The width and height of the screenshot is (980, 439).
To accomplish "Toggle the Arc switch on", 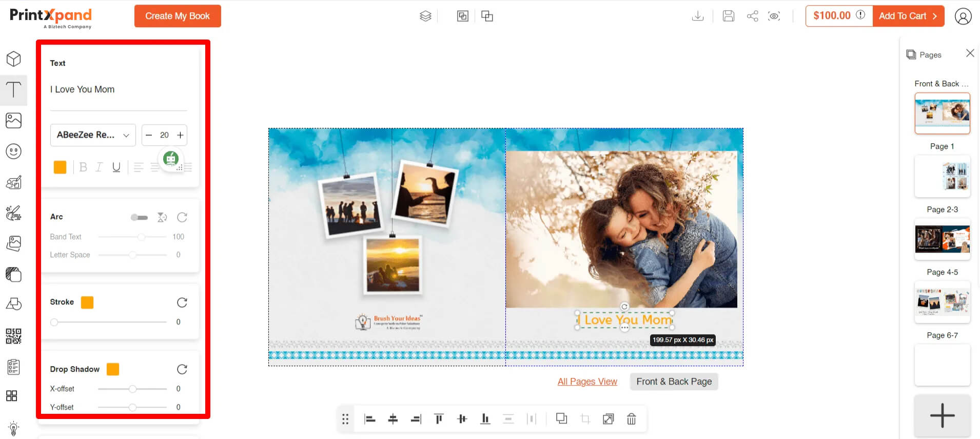I will [x=139, y=217].
